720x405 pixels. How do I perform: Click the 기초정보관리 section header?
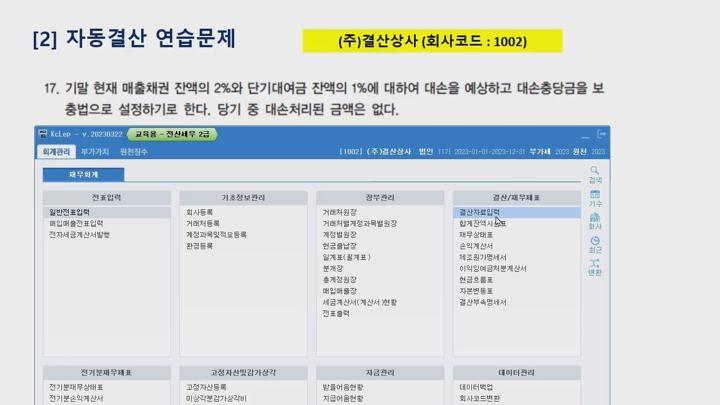(243, 197)
